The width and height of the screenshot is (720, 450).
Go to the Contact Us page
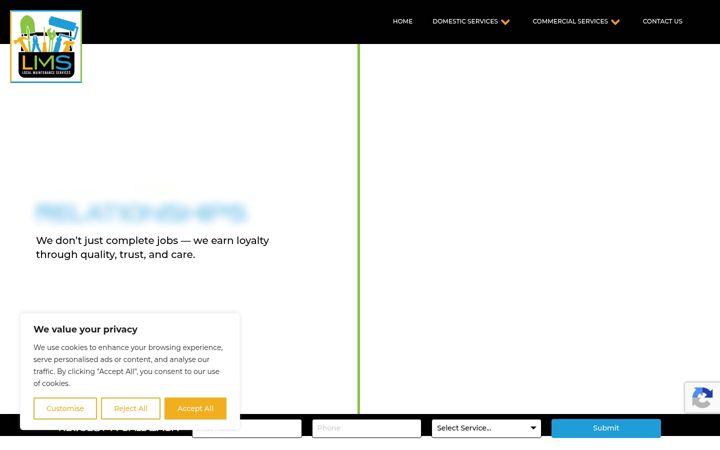[662, 21]
